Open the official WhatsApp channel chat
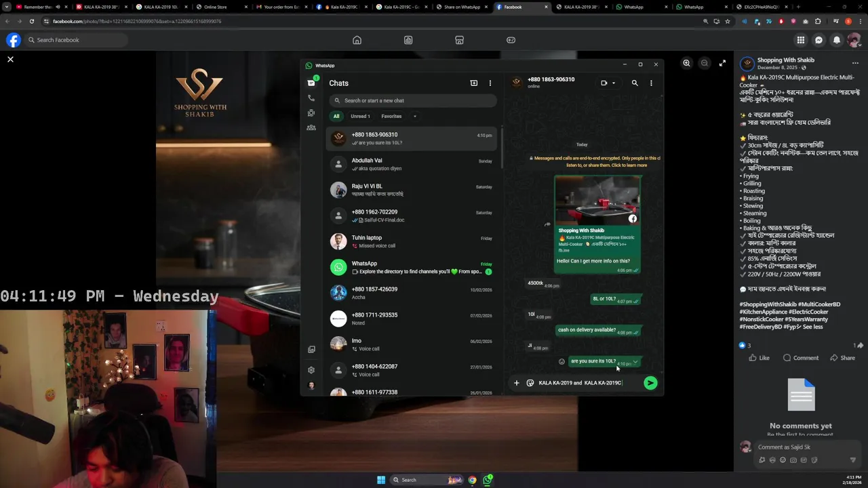Viewport: 868px width, 488px height. point(412,267)
